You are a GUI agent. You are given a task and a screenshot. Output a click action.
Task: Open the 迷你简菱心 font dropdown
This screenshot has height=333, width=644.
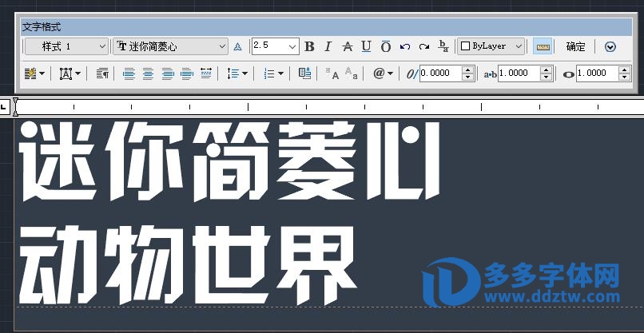coord(171,47)
